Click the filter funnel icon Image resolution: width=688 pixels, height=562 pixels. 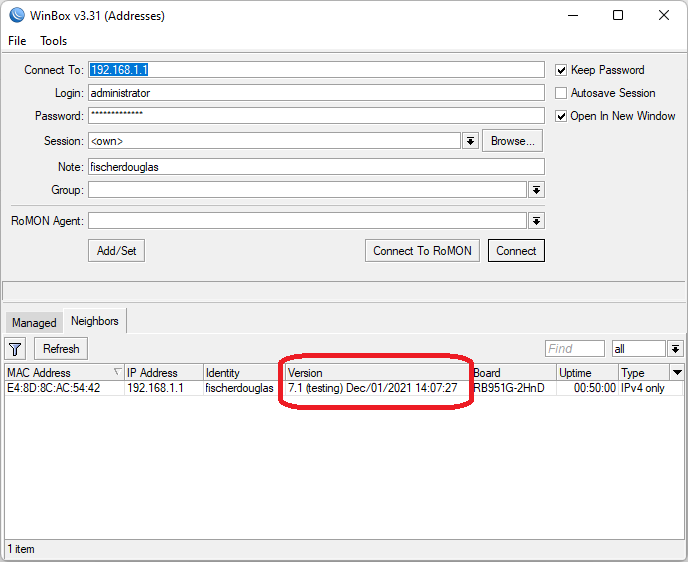point(15,349)
